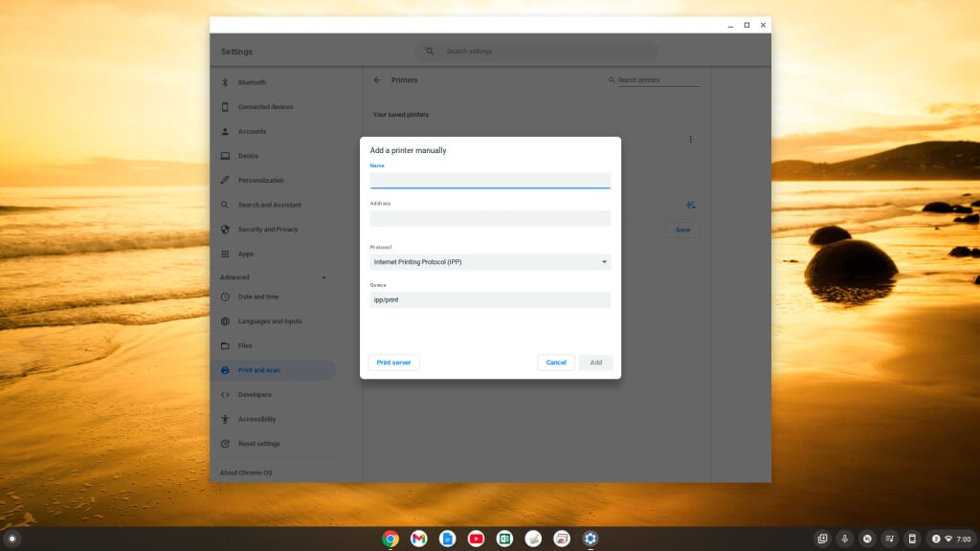Open the saved printer three-dot menu
This screenshot has height=551, width=980.
pyautogui.click(x=690, y=140)
